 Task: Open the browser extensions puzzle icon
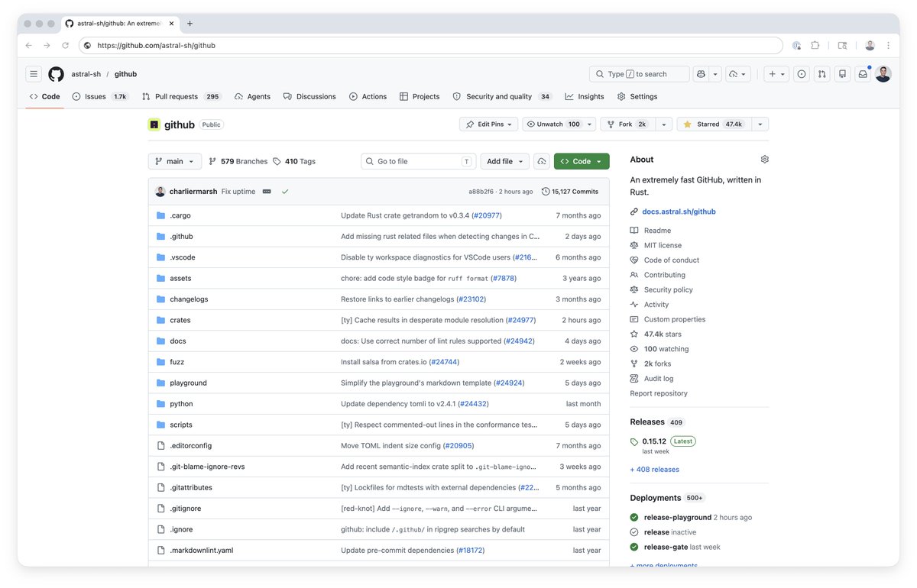(x=815, y=46)
